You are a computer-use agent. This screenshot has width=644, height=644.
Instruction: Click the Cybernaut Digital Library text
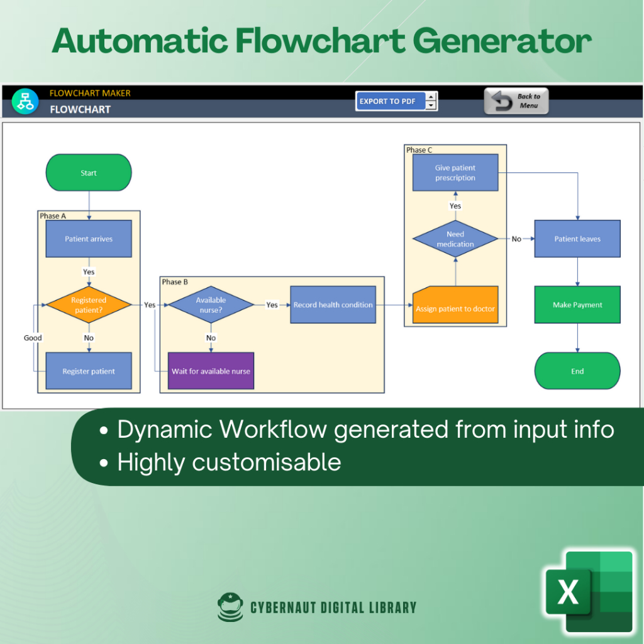click(333, 608)
